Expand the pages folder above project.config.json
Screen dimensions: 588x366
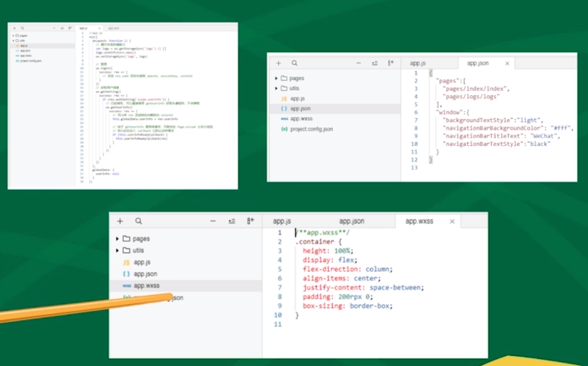pyautogui.click(x=277, y=78)
